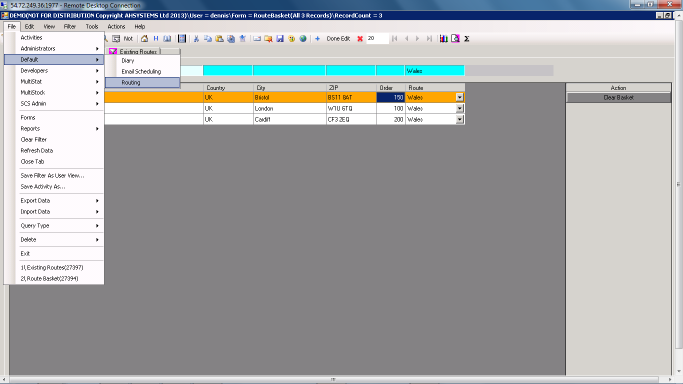Open Route dropdown in Bristol row
The height and width of the screenshot is (384, 683).
coord(460,98)
